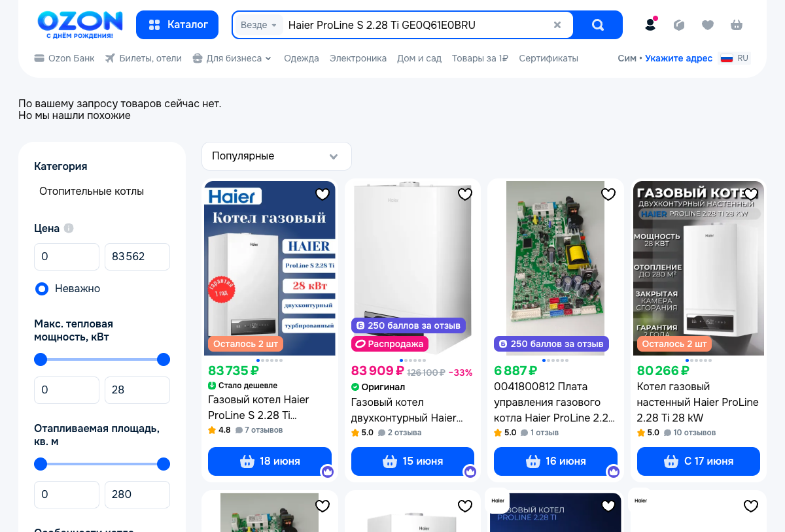
Task: Click the Оригинал verified label
Action: [378, 387]
